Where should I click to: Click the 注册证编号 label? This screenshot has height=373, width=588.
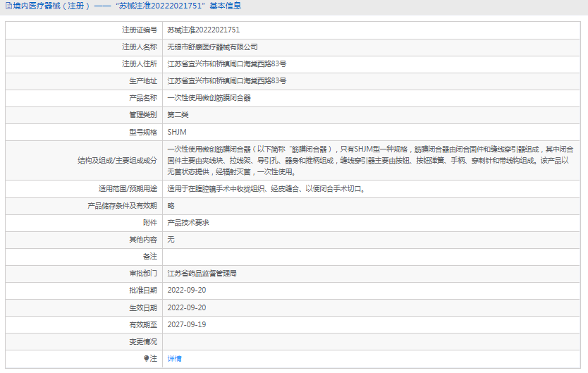click(140, 30)
